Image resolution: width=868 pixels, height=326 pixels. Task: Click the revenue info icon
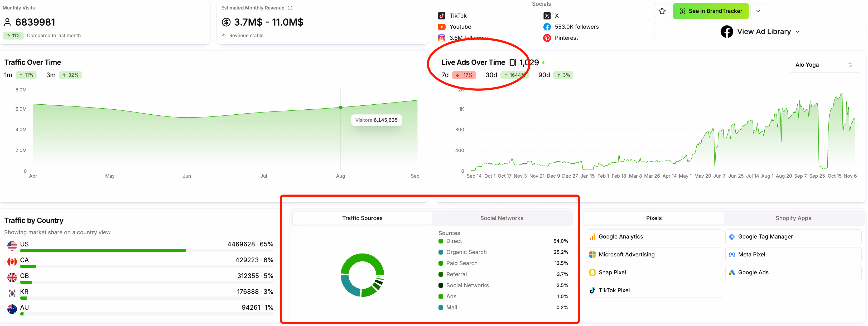[290, 8]
